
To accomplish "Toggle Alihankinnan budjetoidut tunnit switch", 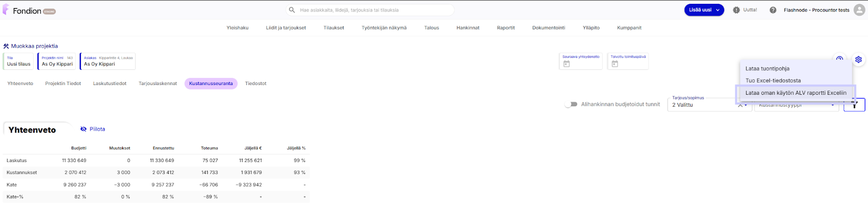I will pos(571,104).
